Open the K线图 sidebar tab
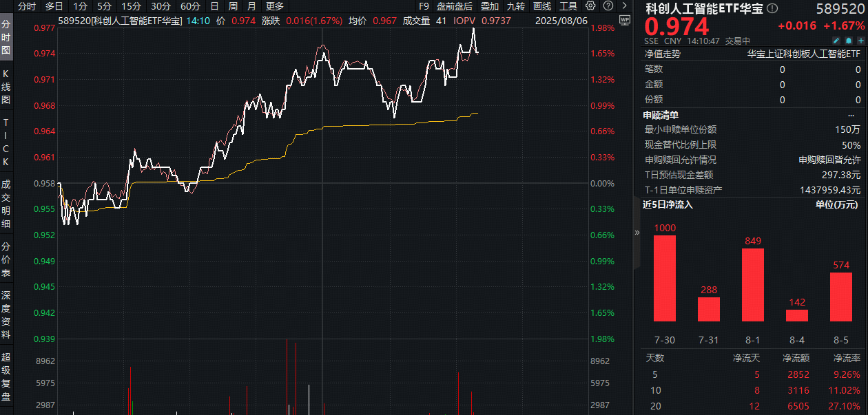 pyautogui.click(x=6, y=87)
